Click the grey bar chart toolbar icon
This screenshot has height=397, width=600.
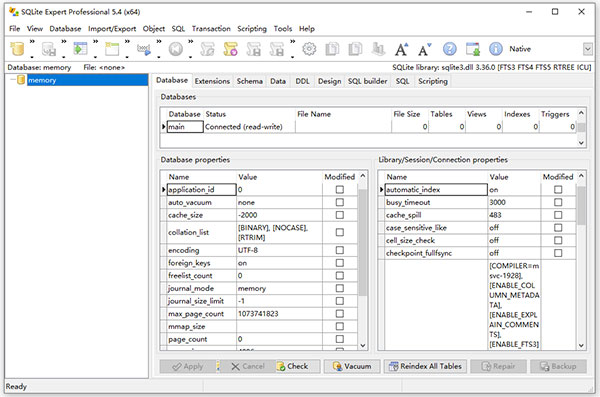click(x=378, y=49)
